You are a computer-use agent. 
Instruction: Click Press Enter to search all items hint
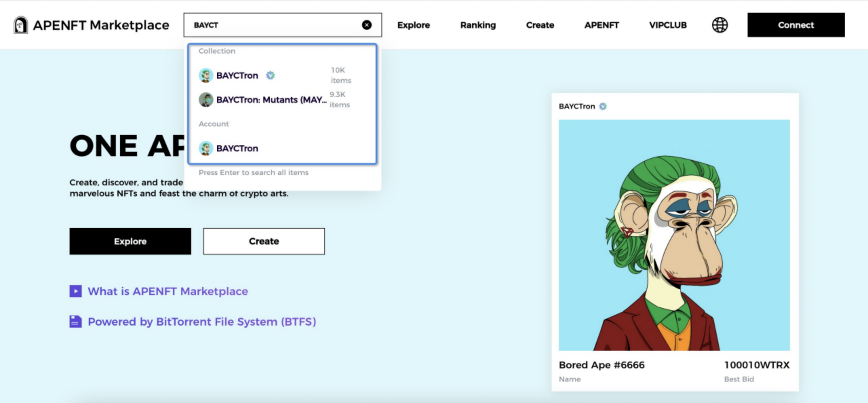point(254,172)
